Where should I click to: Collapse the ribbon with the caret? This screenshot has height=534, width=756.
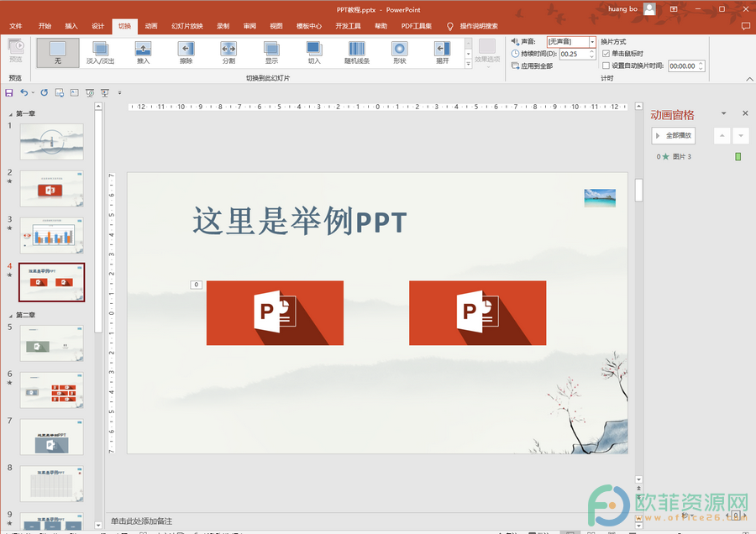749,79
